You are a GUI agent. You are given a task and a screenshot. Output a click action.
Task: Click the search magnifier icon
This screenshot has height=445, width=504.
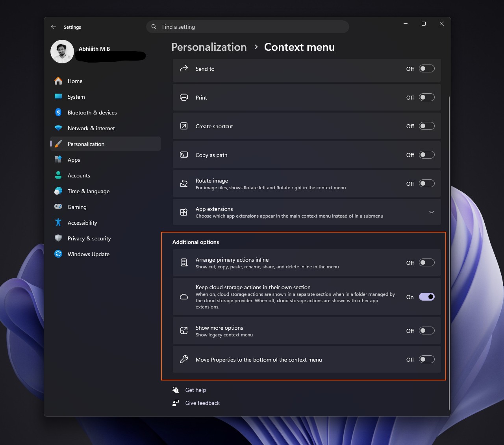[x=154, y=27]
